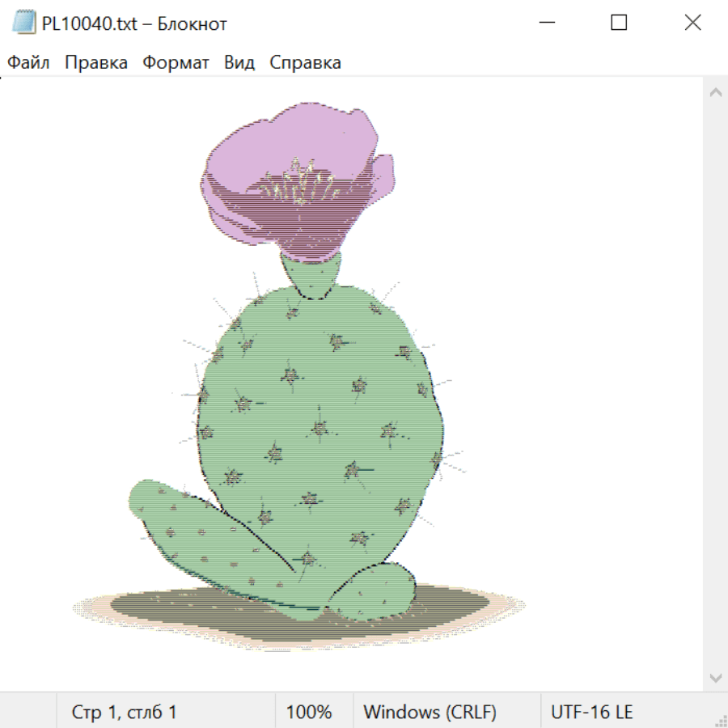Open the Правка menu
Screen dimensions: 728x728
click(x=95, y=63)
